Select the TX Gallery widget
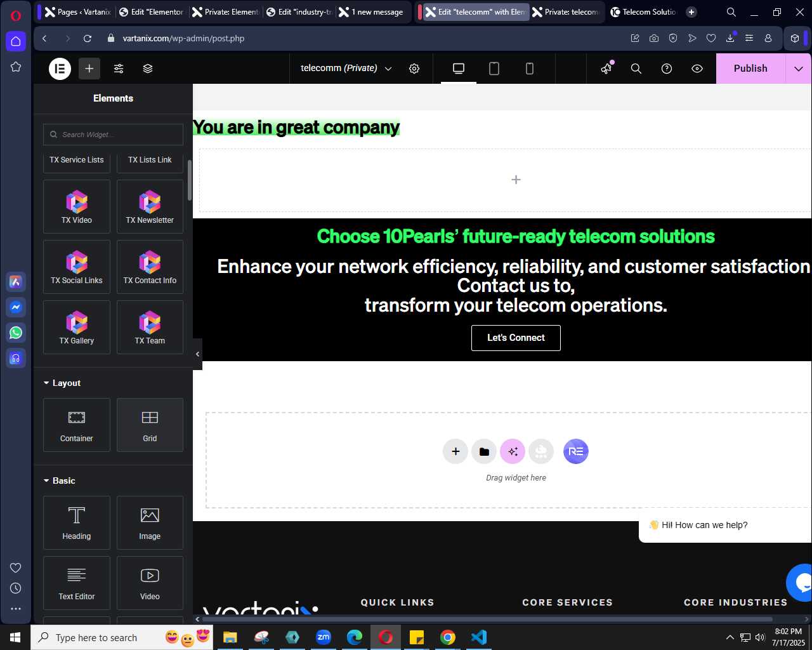812x650 pixels. [77, 327]
